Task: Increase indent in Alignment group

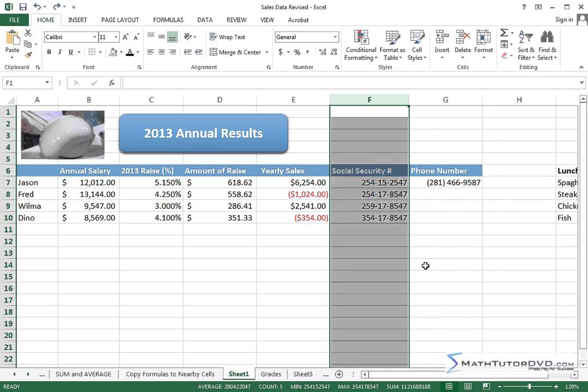Action: (199, 52)
